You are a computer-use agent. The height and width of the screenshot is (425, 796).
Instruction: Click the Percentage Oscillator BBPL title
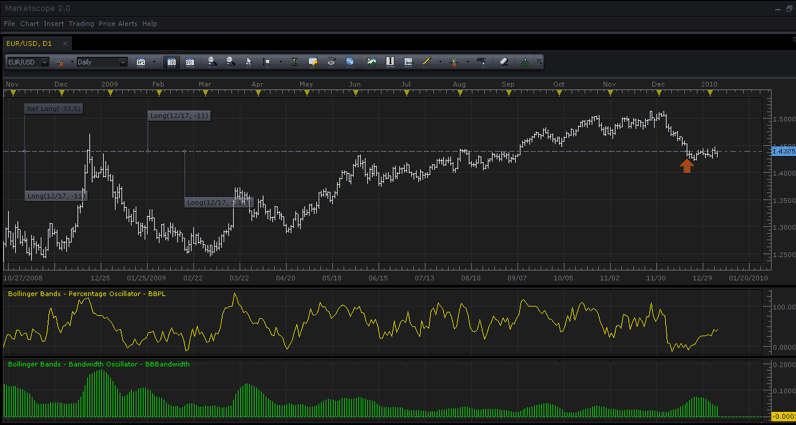pyautogui.click(x=85, y=293)
